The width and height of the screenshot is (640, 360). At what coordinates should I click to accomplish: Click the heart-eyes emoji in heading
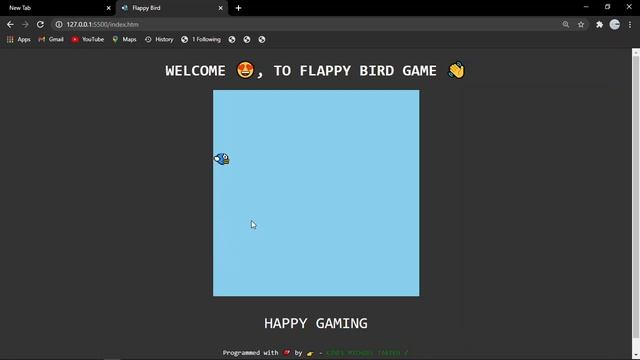[x=245, y=70]
